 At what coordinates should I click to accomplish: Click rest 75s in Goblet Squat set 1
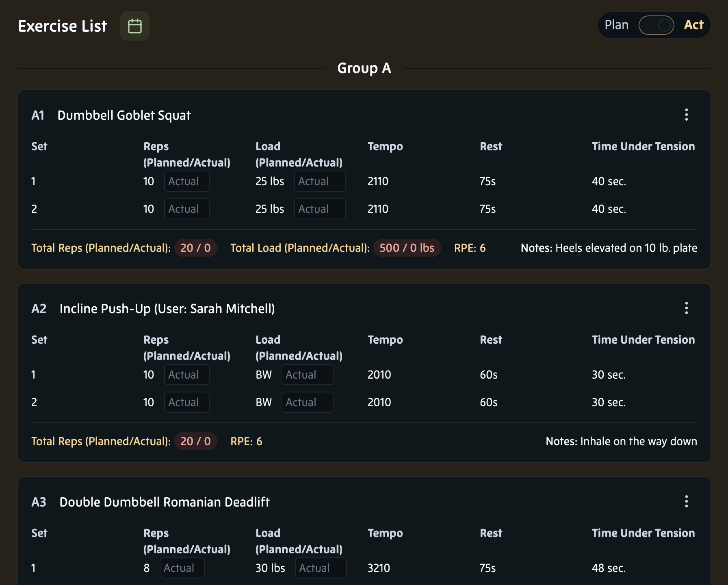[487, 181]
